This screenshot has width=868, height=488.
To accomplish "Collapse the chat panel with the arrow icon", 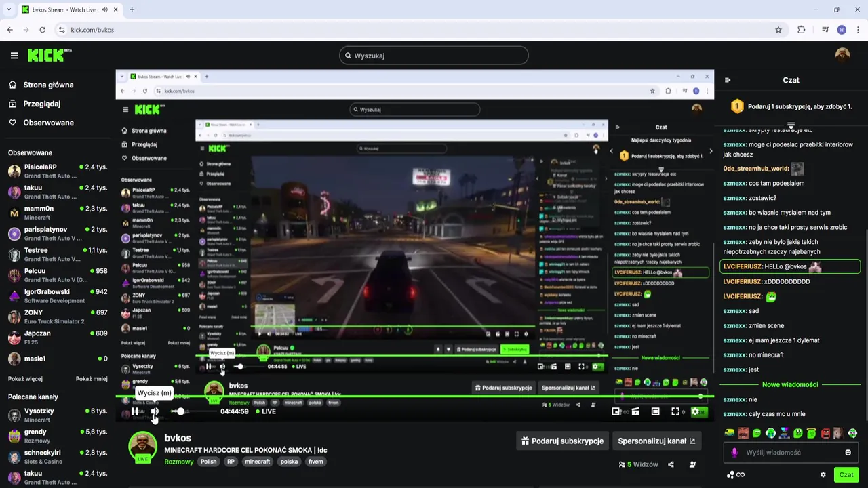I will [728, 80].
